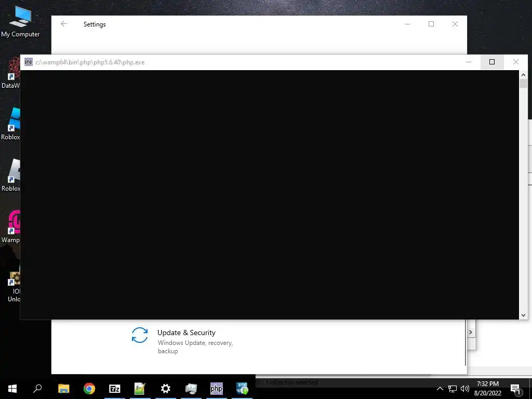Open File Explorer from the taskbar

point(63,389)
